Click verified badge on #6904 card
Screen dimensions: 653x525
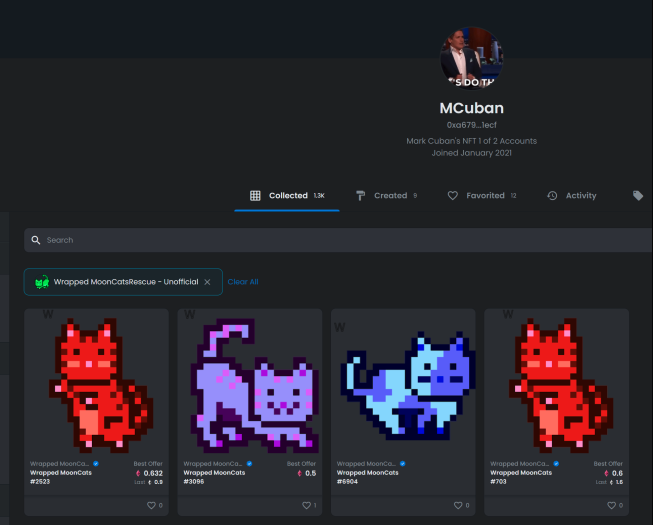coord(403,464)
